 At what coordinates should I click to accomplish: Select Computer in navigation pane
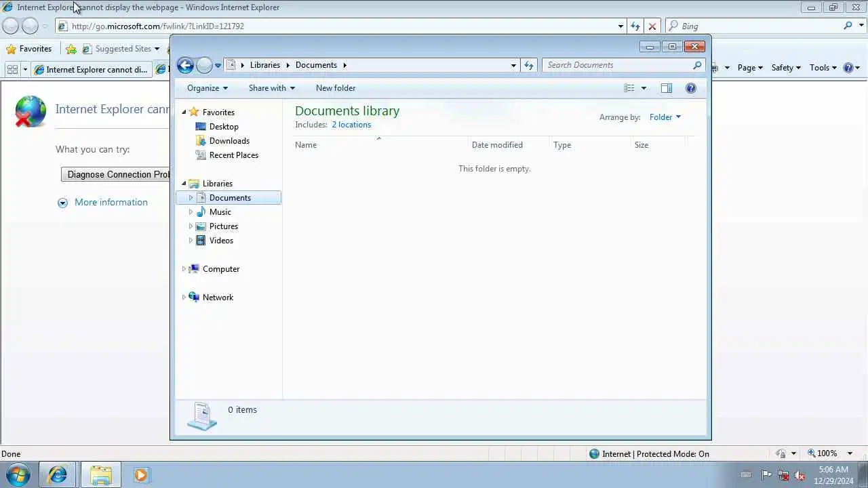[221, 269]
